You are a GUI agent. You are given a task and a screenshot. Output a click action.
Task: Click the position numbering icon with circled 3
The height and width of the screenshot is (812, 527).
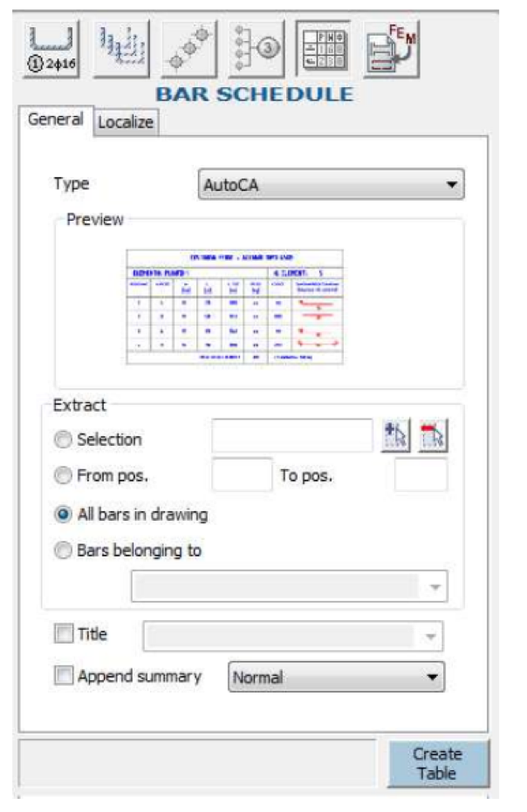[257, 47]
